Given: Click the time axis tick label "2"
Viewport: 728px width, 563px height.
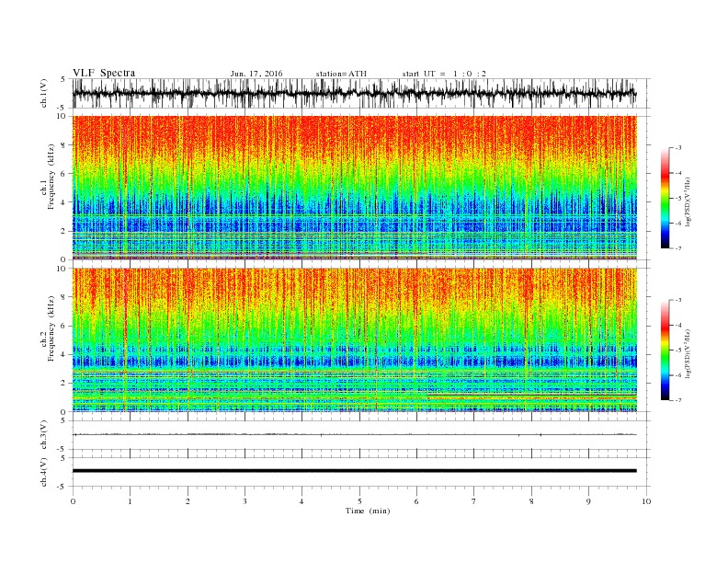Looking at the screenshot, I should (188, 501).
